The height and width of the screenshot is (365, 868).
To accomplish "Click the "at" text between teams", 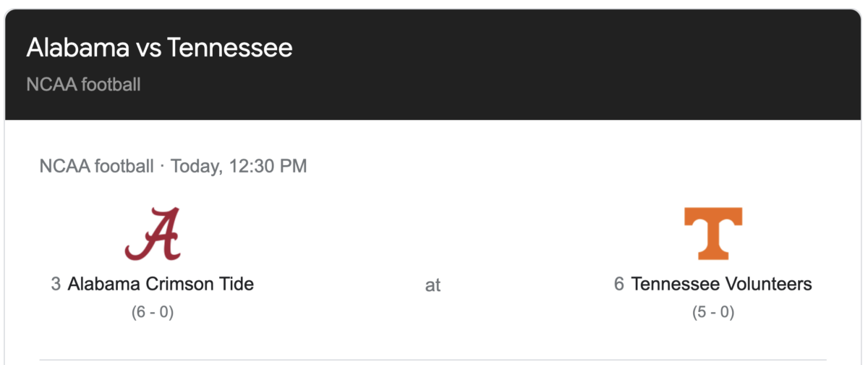I will [x=433, y=285].
